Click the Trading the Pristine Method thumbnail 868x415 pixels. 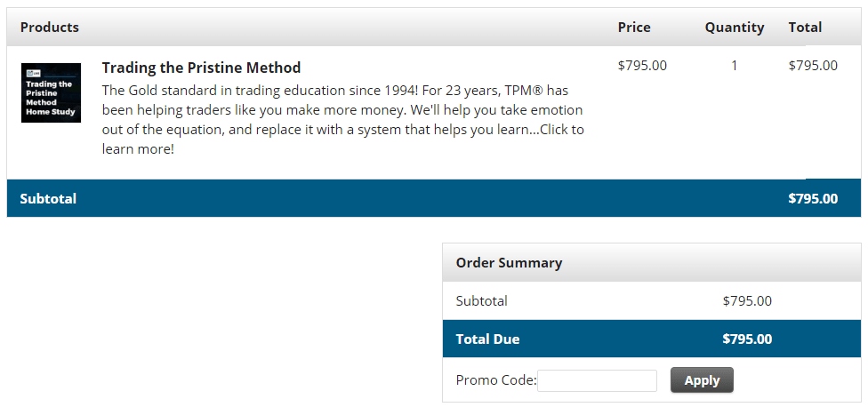pyautogui.click(x=51, y=92)
